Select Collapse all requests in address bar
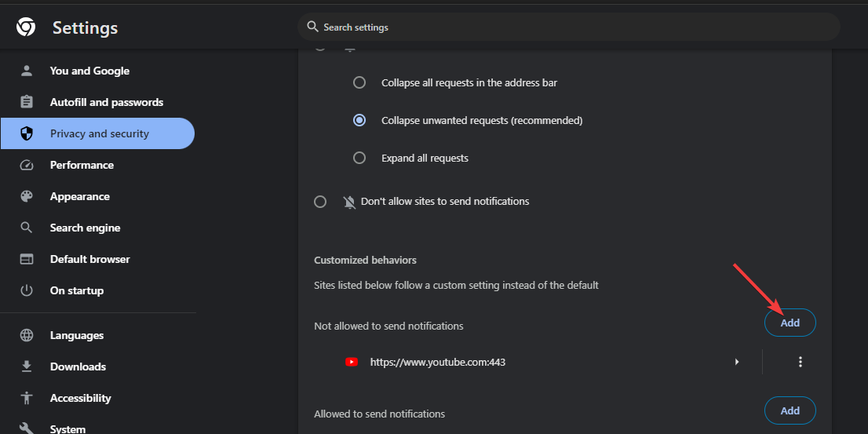This screenshot has height=434, width=868. point(359,82)
